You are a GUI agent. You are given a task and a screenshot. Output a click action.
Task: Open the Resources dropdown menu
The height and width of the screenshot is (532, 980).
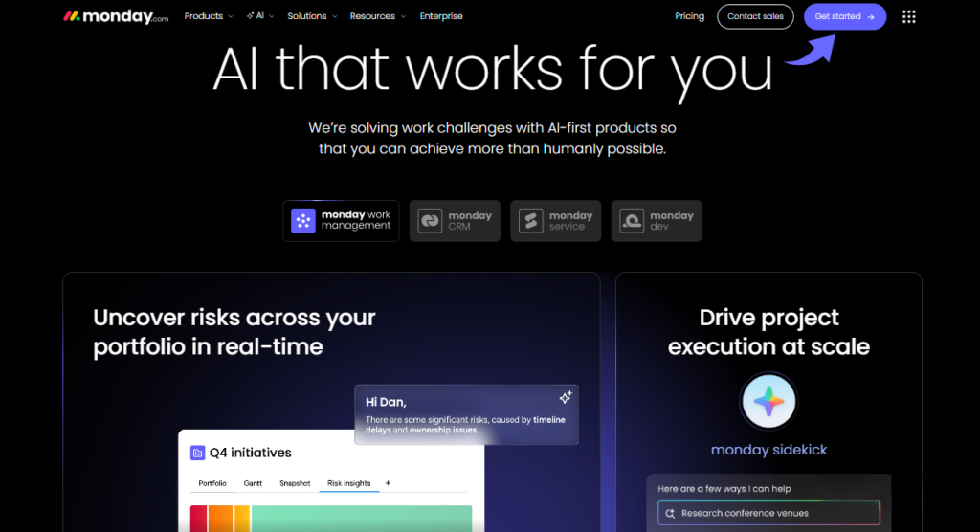[x=377, y=16]
